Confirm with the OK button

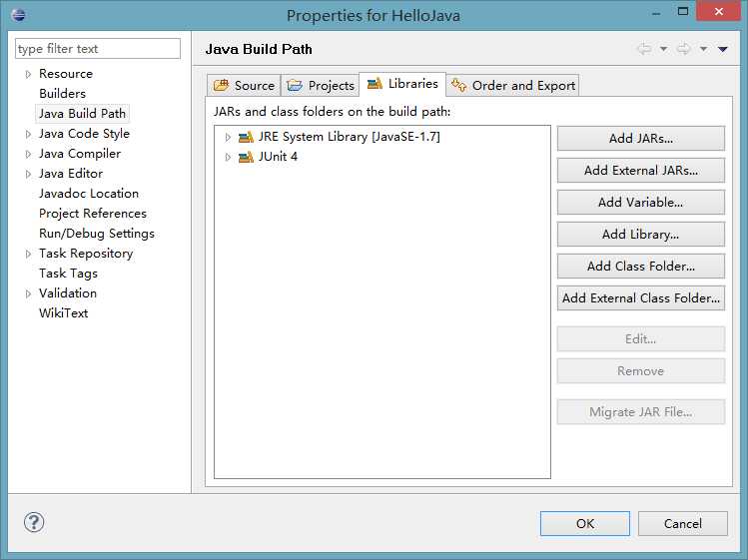(585, 524)
